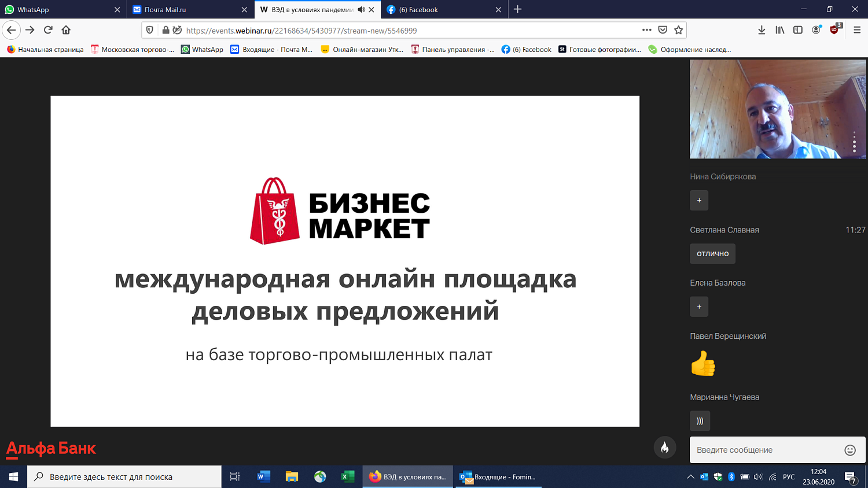The image size is (868, 488).
Task: Toggle the browser sidebar view
Action: pyautogui.click(x=798, y=30)
